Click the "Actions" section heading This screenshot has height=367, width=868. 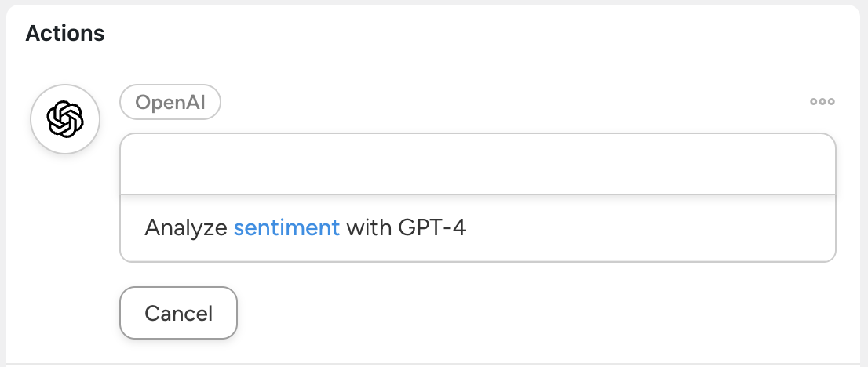(x=65, y=33)
